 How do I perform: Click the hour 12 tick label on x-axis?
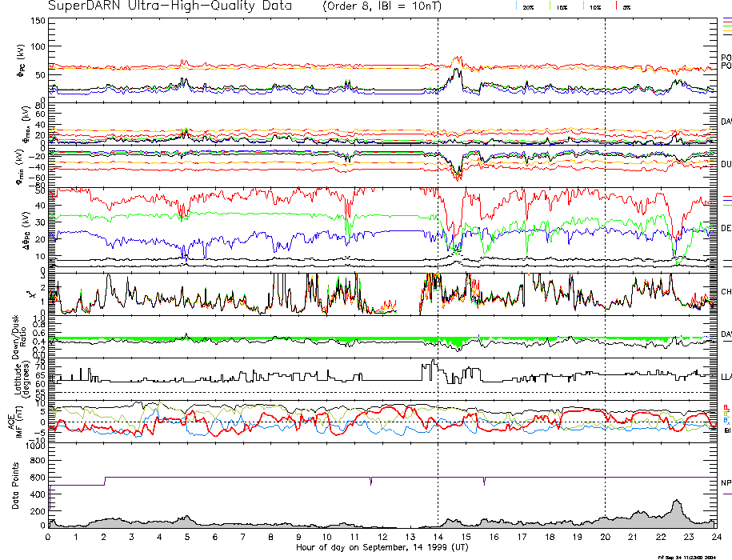[x=382, y=537]
